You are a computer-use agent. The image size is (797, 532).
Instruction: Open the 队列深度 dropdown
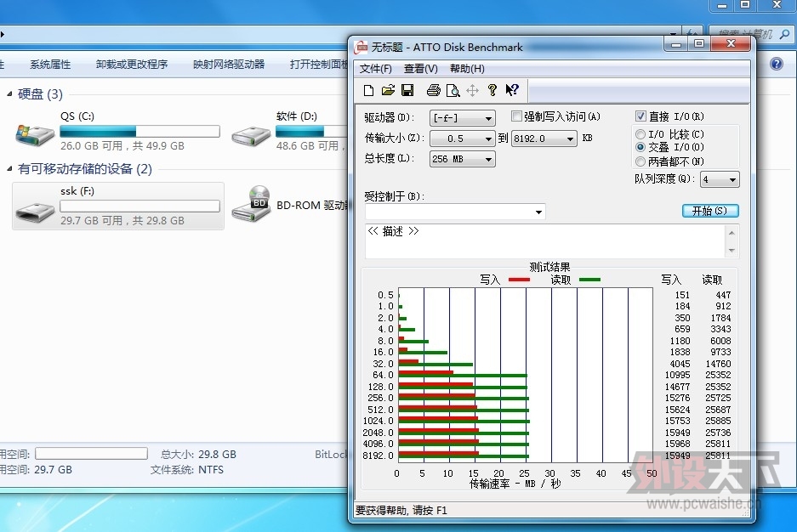(x=720, y=179)
